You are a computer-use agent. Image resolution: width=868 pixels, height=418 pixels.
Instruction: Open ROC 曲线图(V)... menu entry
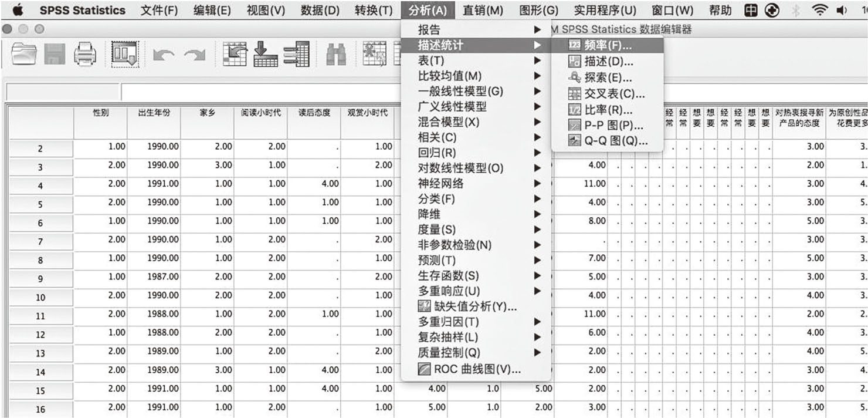(x=476, y=368)
